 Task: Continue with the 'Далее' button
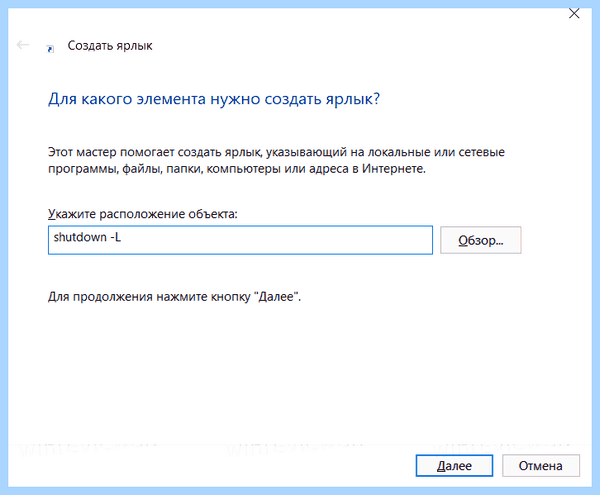(x=454, y=466)
